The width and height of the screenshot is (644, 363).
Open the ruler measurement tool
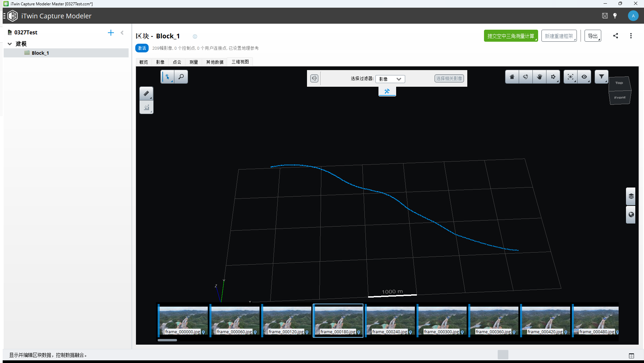tap(146, 94)
